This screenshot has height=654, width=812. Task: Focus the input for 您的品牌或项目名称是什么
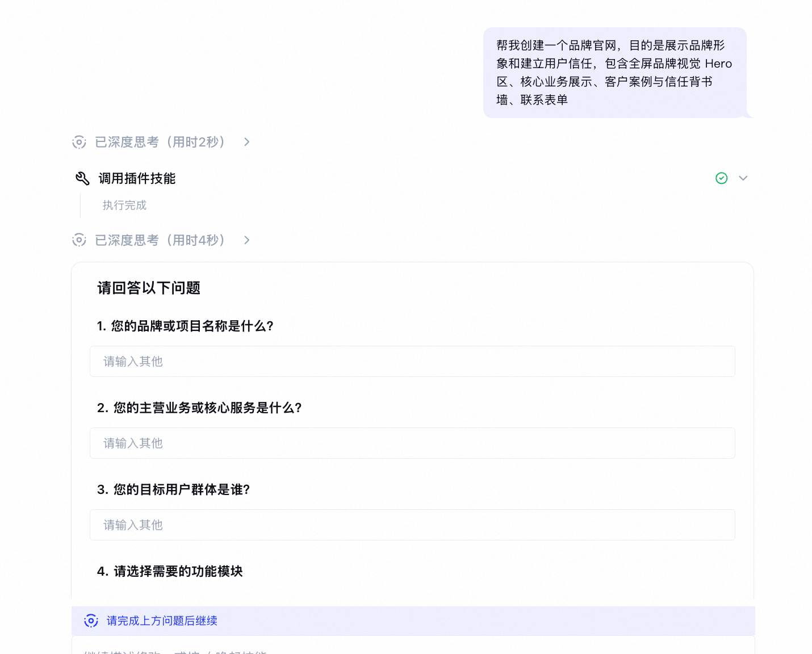412,361
